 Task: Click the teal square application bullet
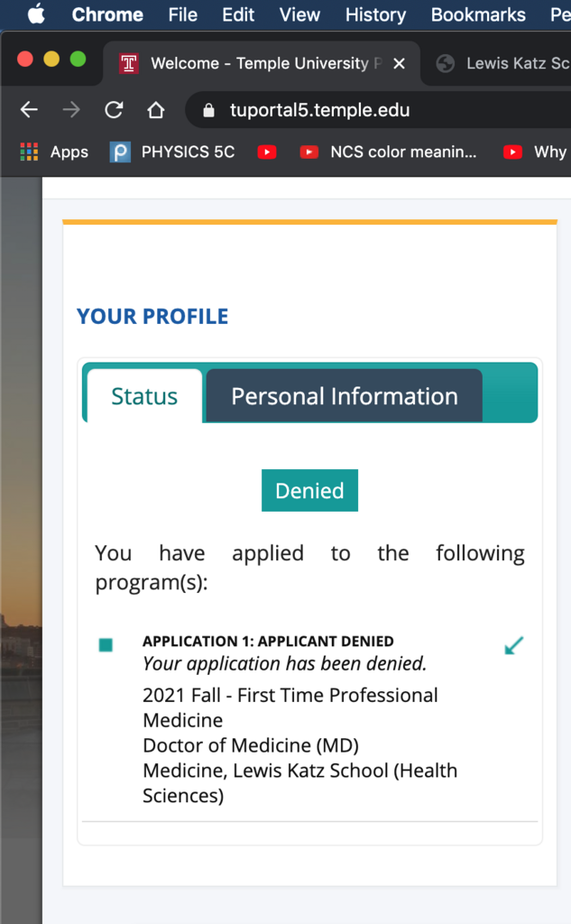[x=106, y=644]
